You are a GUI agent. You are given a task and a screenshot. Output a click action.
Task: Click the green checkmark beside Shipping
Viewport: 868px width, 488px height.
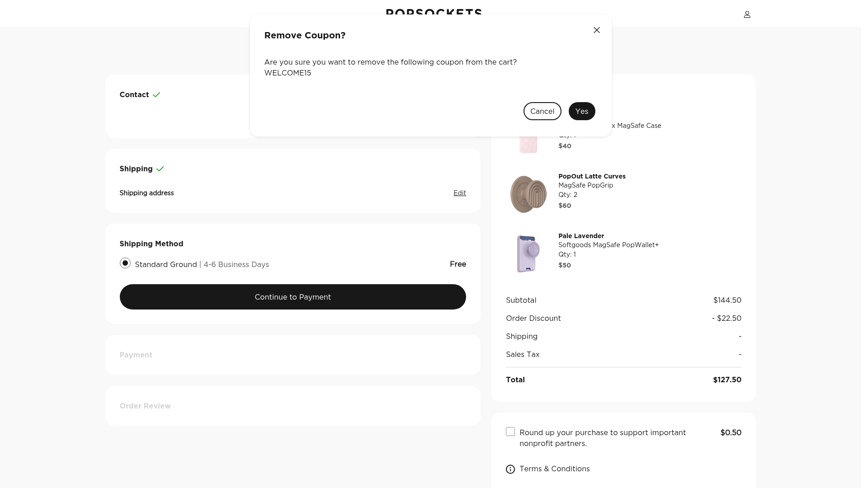pos(160,169)
